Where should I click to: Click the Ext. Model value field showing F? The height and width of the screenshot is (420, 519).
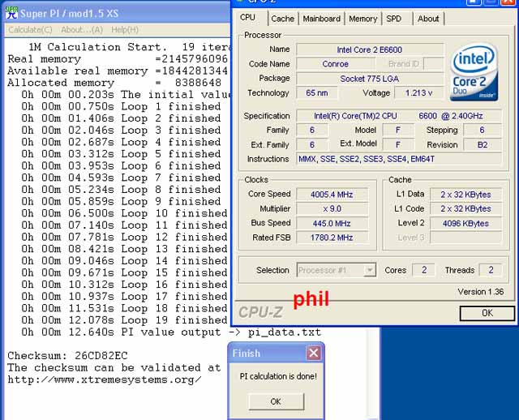pos(398,145)
